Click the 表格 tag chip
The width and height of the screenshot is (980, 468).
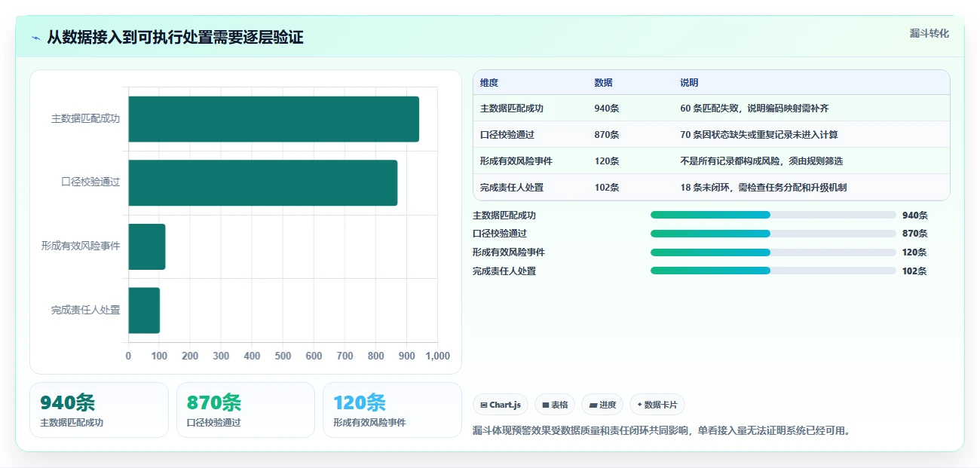(555, 405)
